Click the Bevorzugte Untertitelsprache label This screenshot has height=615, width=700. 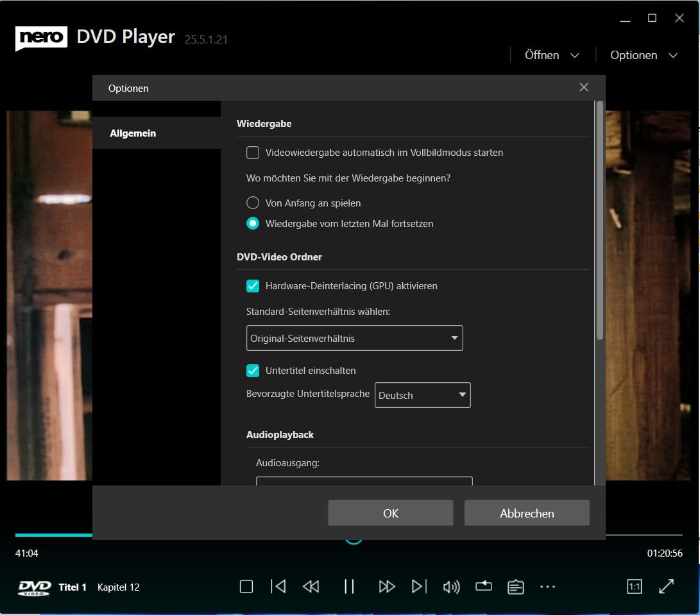click(308, 394)
